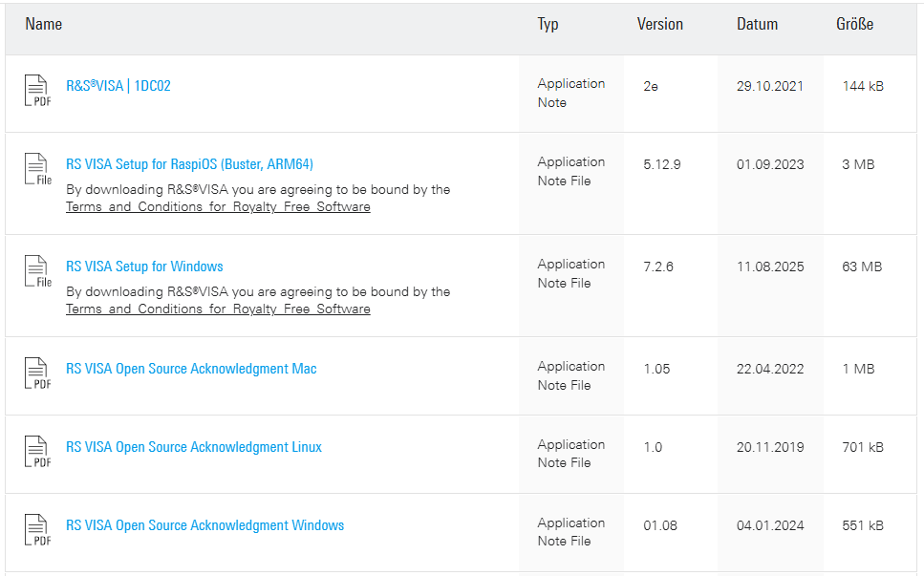This screenshot has width=924, height=576.
Task: Click Application Note File in RaspiOS row
Action: click(x=571, y=171)
